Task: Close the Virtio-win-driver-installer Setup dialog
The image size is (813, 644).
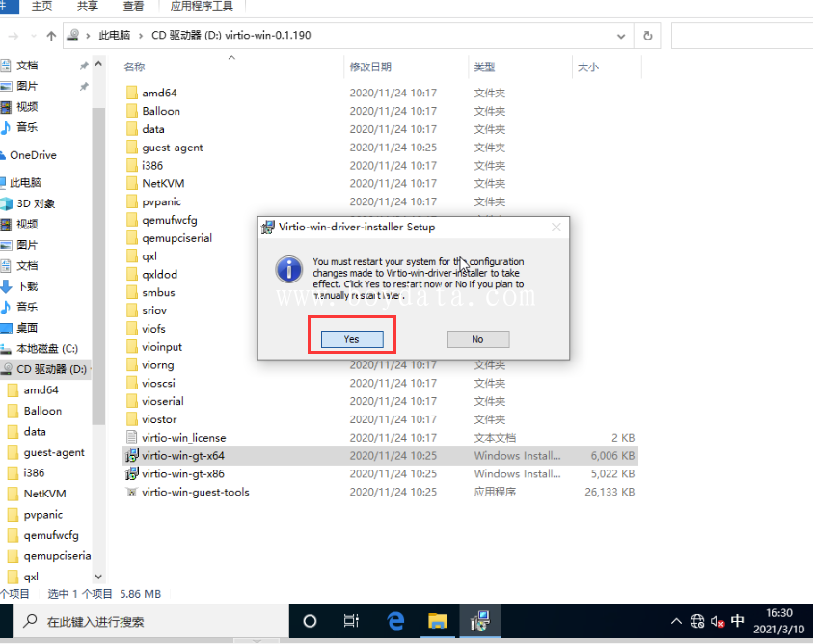Action: pyautogui.click(x=556, y=228)
